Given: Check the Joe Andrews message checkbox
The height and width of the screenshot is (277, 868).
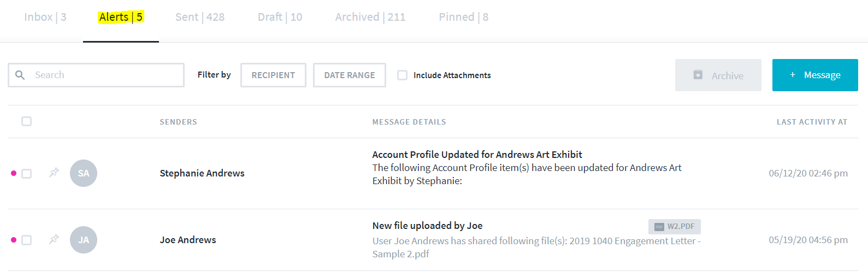Looking at the screenshot, I should click(26, 240).
